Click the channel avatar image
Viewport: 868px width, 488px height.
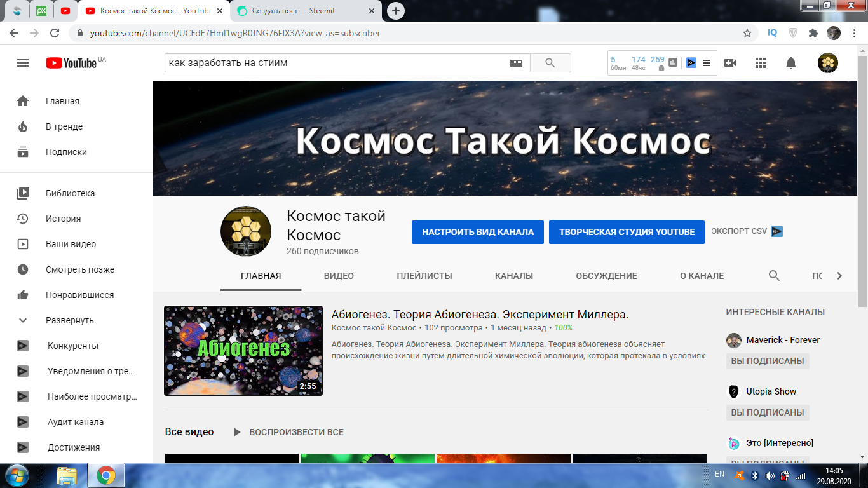click(246, 231)
